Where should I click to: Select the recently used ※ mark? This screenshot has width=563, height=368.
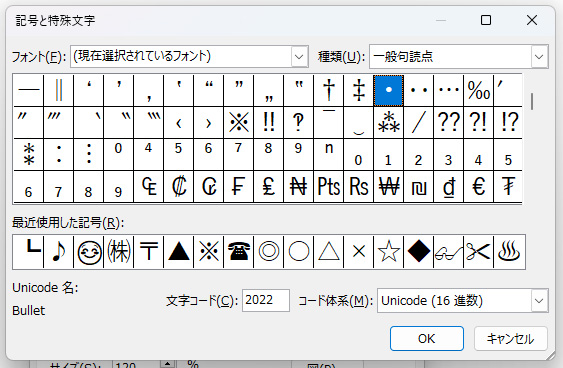pos(209,252)
